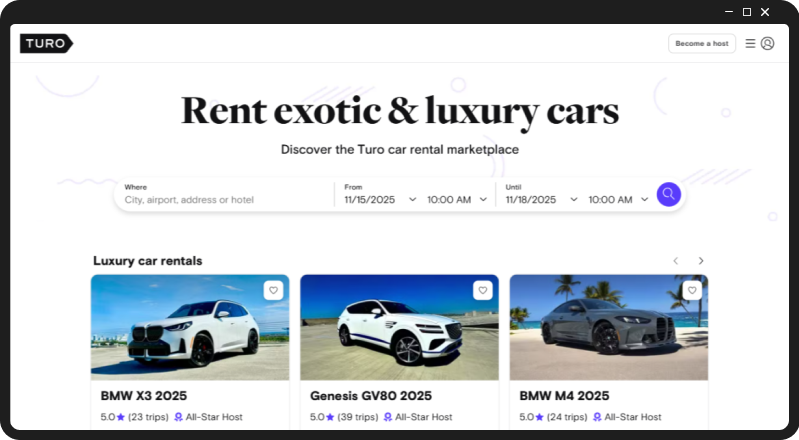The width and height of the screenshot is (799, 440).
Task: Expand the Until date 11/18/2025 dropdown
Action: tap(541, 200)
